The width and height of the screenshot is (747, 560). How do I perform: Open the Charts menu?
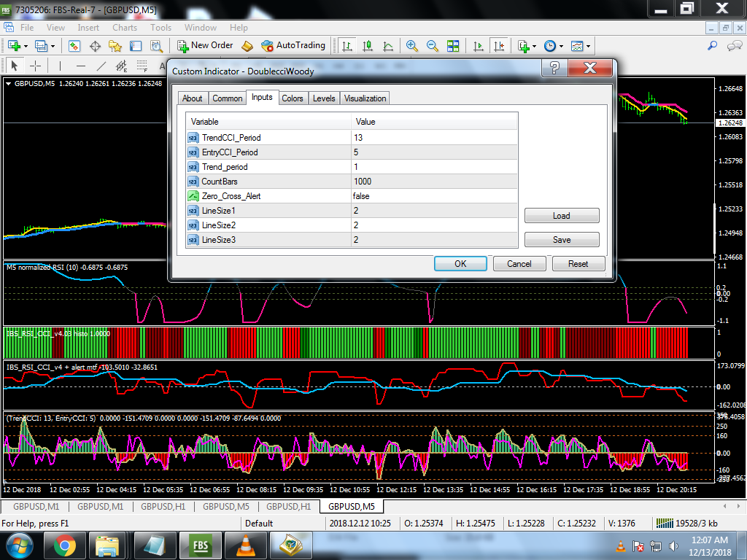[125, 28]
